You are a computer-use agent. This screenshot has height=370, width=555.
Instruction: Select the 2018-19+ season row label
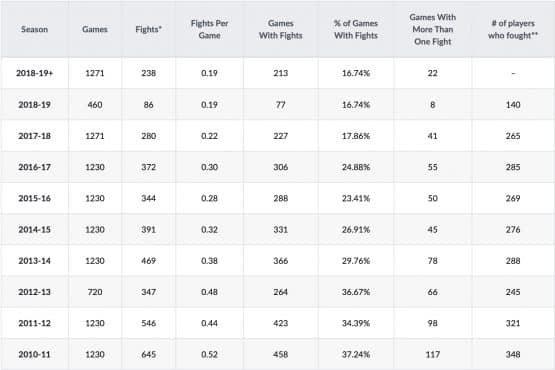[x=34, y=73]
